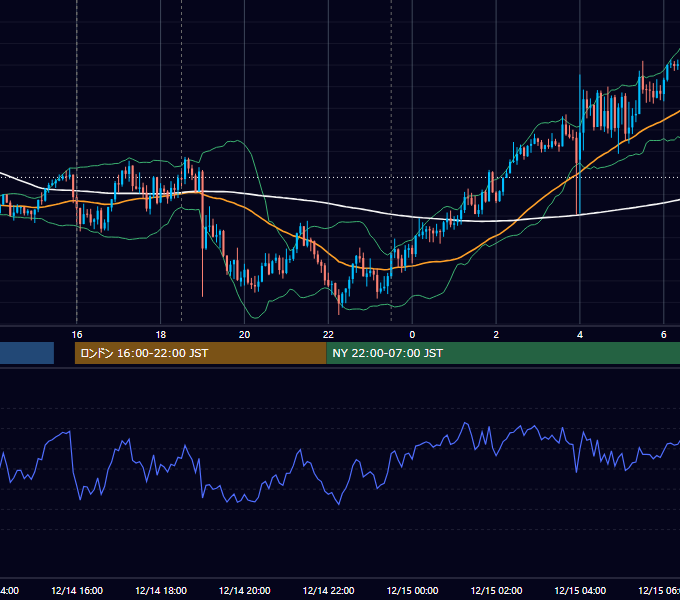This screenshot has height=600, width=680.
Task: Click the 0 hour label on the chart axis
Action: pyautogui.click(x=412, y=335)
